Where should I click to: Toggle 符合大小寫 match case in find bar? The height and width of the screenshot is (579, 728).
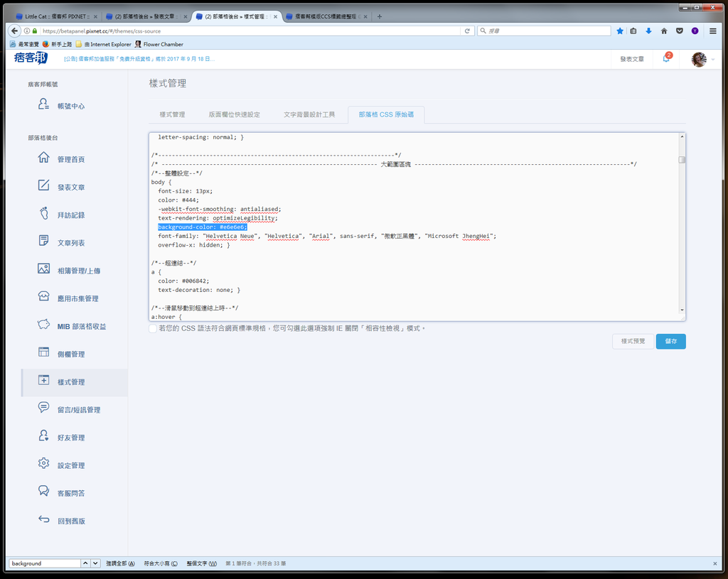(161, 563)
